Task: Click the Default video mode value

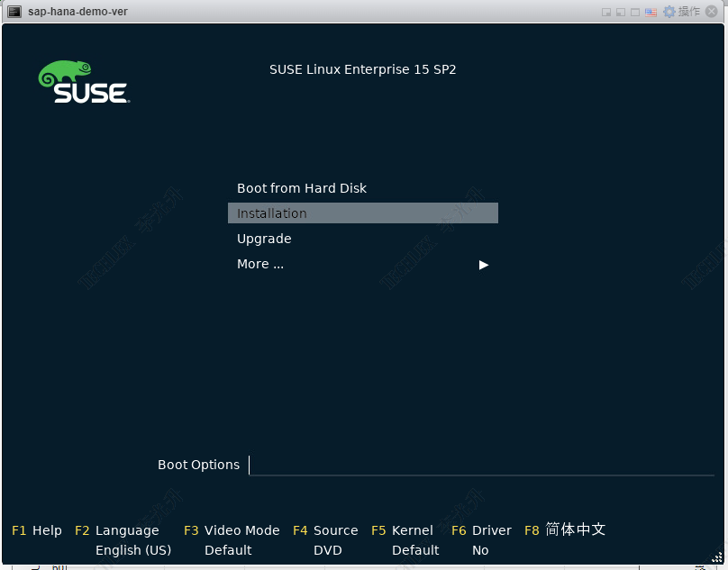Action: [x=228, y=550]
